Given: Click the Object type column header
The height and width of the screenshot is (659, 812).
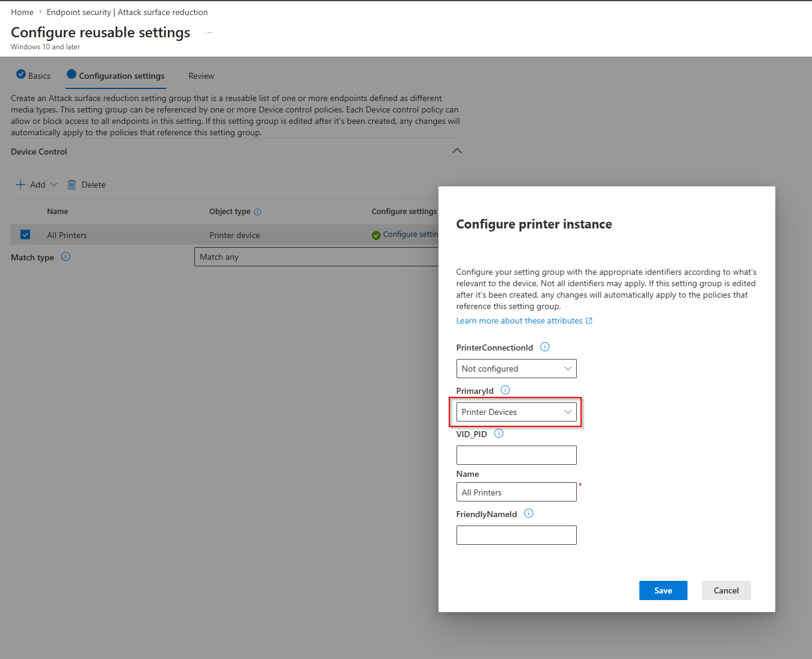Looking at the screenshot, I should point(230,211).
